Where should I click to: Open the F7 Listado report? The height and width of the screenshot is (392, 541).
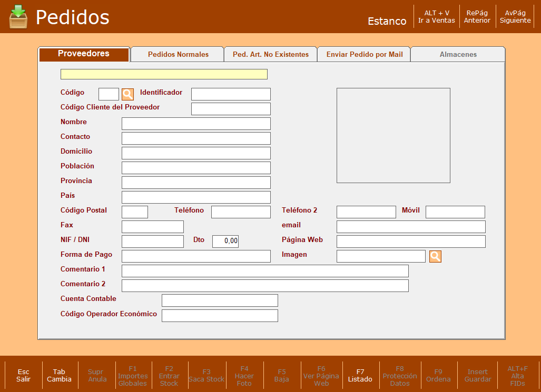coord(360,376)
